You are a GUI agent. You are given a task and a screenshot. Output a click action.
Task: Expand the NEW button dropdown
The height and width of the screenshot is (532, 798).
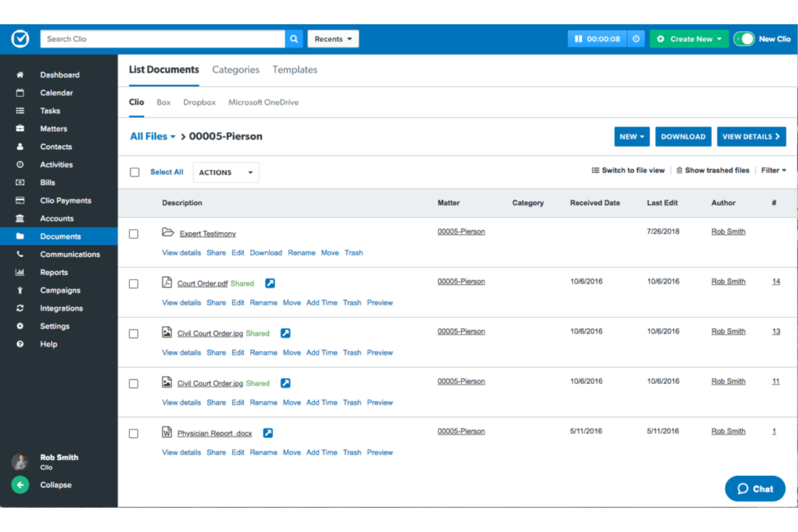(632, 137)
